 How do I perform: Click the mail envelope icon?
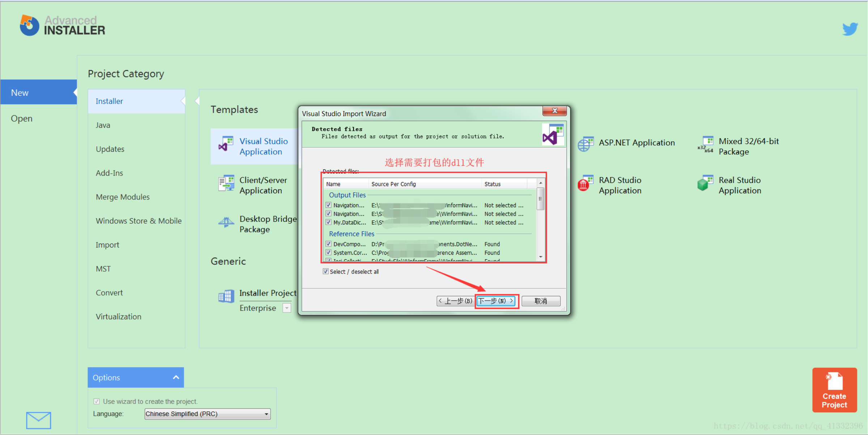click(38, 420)
